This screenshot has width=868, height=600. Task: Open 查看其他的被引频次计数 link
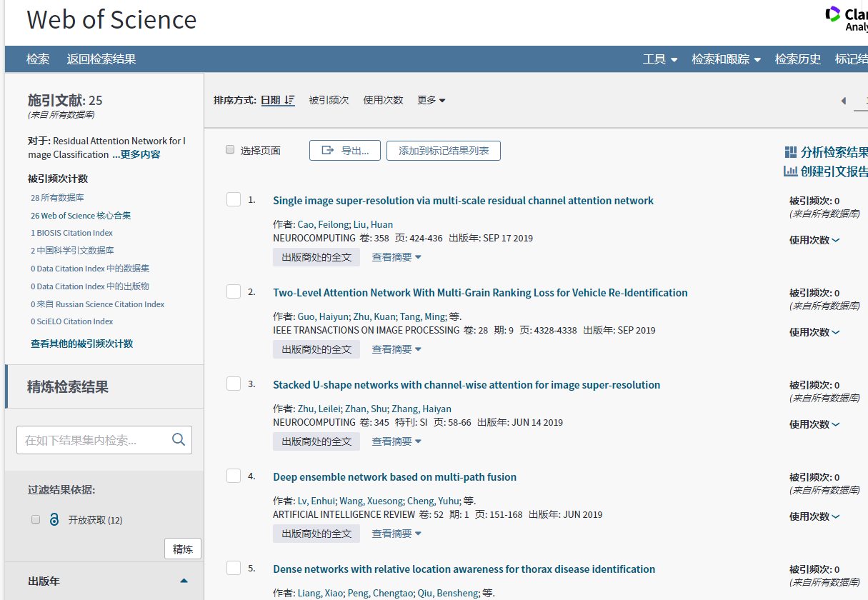coord(81,344)
